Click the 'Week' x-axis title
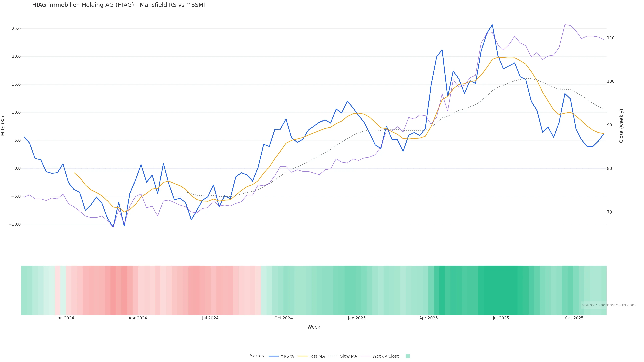Screen dimensions: 644x362 click(314, 327)
